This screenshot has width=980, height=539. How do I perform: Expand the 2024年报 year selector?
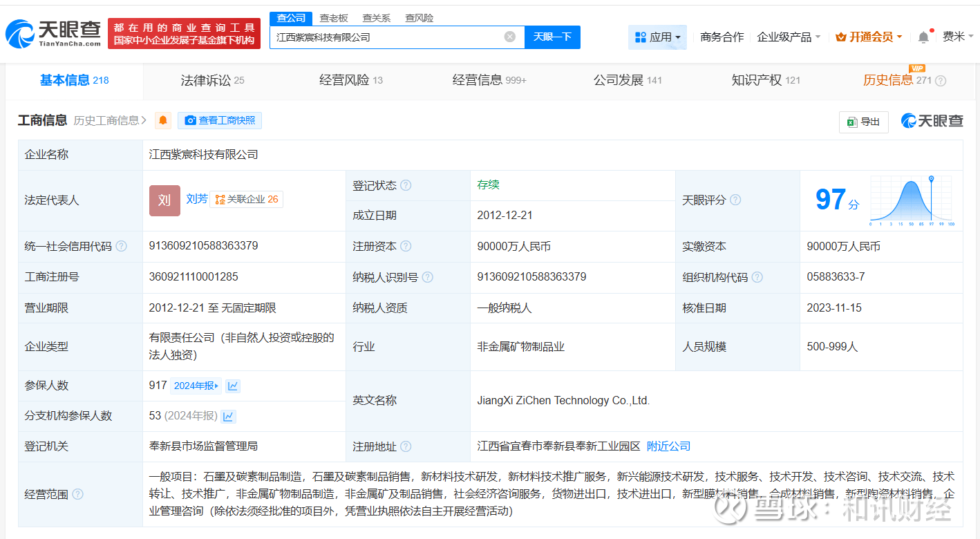pyautogui.click(x=196, y=386)
